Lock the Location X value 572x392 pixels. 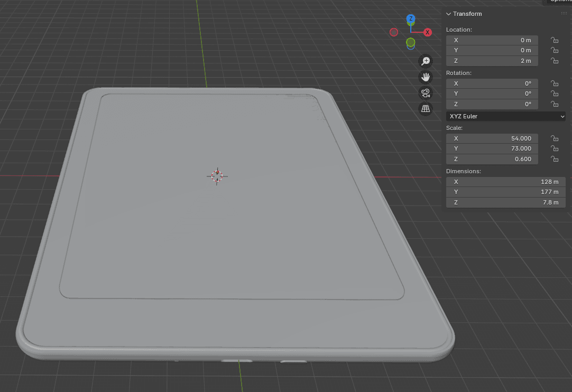[x=555, y=40]
